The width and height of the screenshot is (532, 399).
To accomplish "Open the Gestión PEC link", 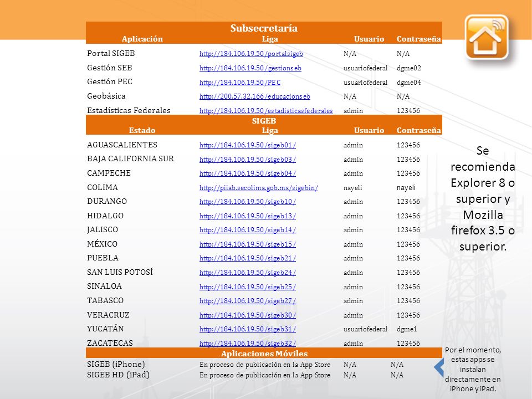I will click(x=240, y=83).
